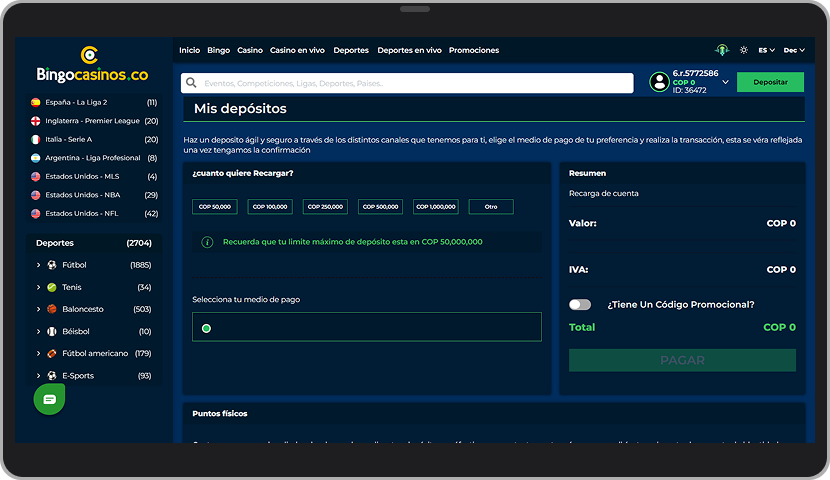The width and height of the screenshot is (830, 480).
Task: Click the green rocket icon in header
Action: 722,50
